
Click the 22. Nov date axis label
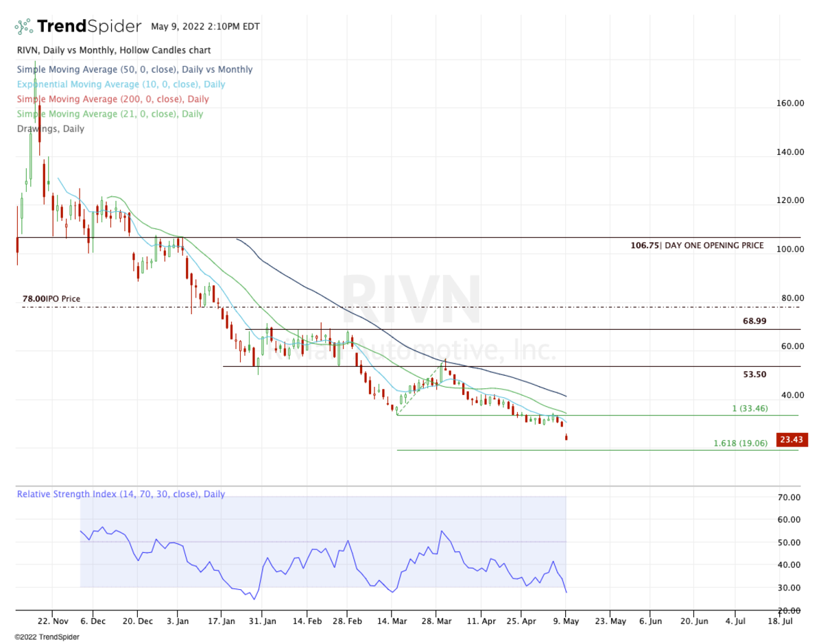coord(53,621)
